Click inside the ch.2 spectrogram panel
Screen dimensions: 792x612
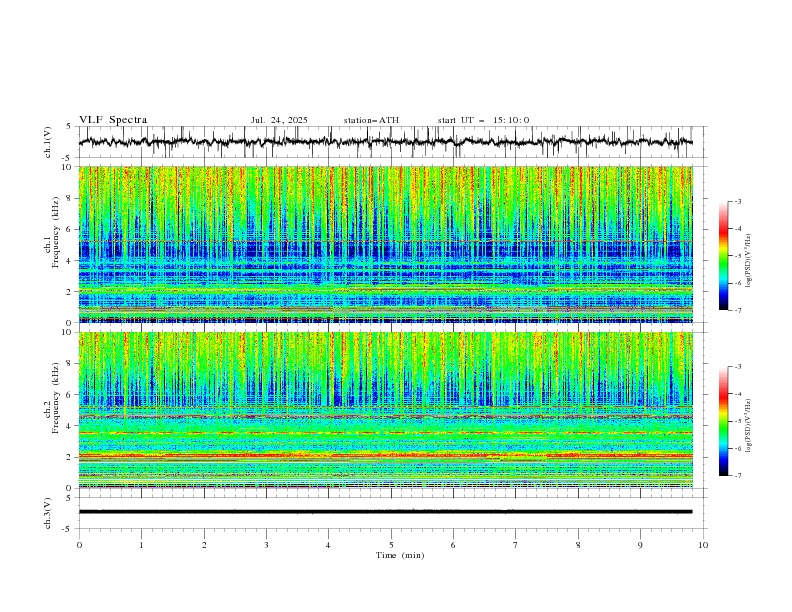pyautogui.click(x=385, y=410)
